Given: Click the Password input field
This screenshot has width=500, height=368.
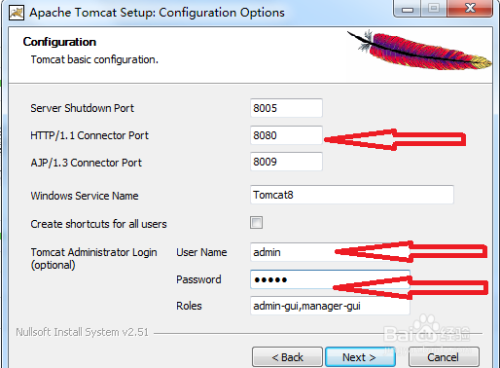Looking at the screenshot, I should pos(330,279).
